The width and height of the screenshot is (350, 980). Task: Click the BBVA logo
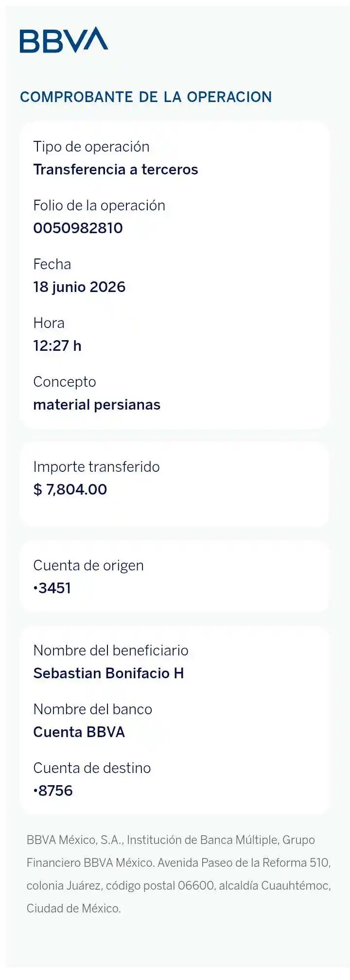(64, 40)
